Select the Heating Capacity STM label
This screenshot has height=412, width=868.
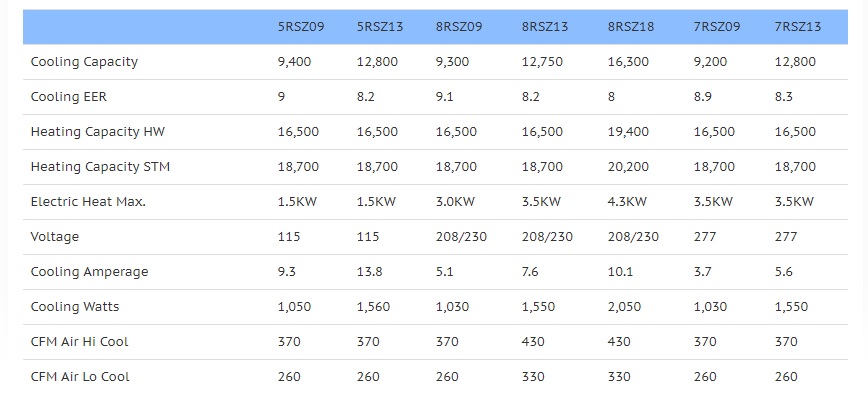coord(100,167)
